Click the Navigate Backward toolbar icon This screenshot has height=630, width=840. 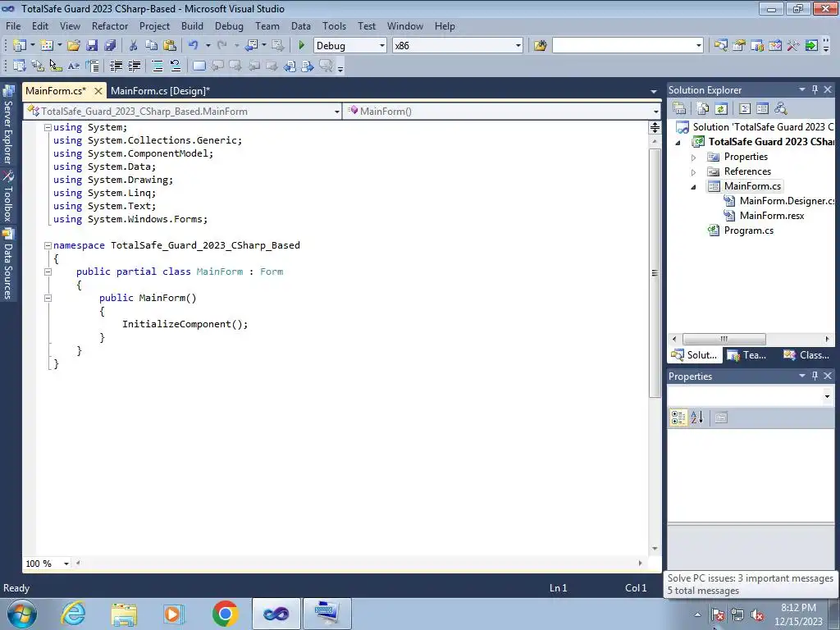[x=251, y=46]
